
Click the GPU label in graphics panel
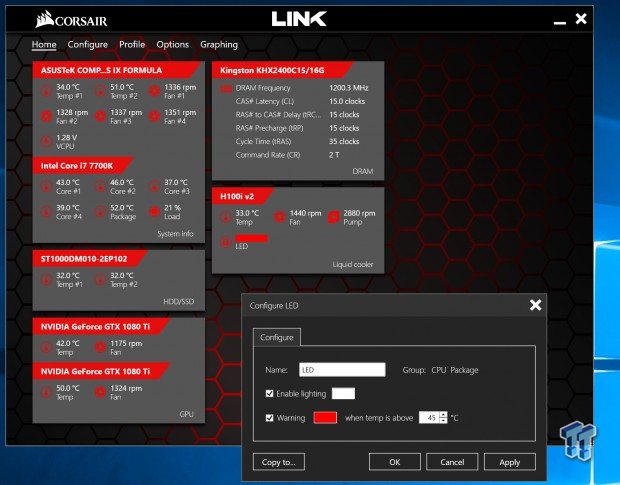pyautogui.click(x=186, y=414)
